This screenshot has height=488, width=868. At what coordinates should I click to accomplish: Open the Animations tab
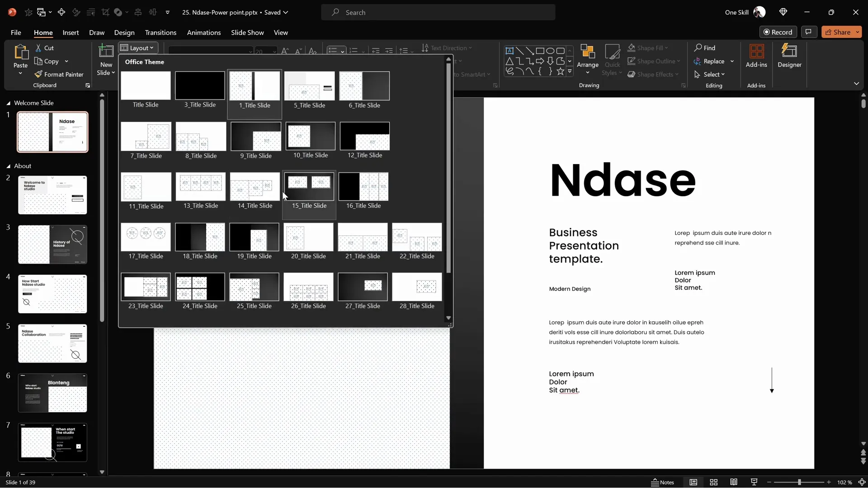[204, 33]
